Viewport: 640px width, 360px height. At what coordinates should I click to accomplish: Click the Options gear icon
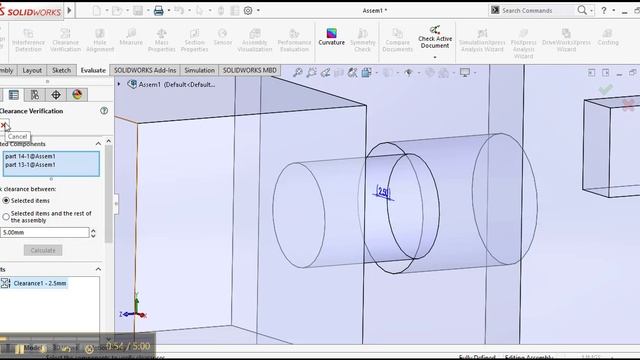pos(248,11)
